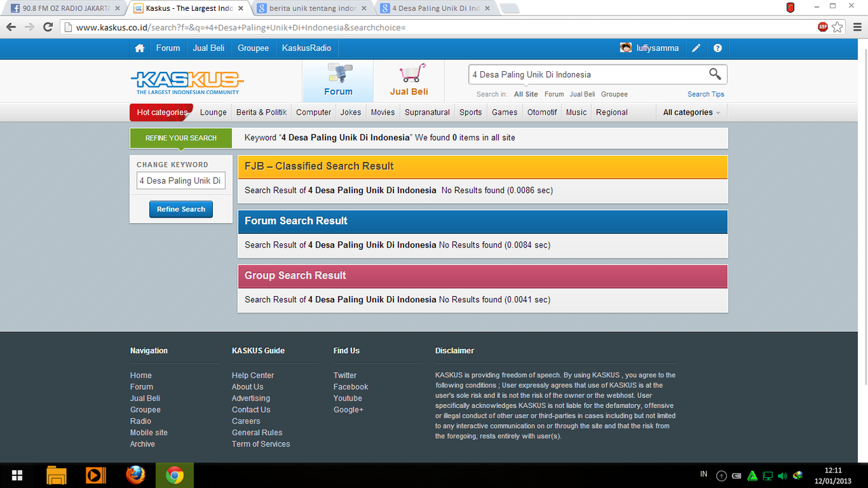Open the network tray icon
Viewport: 868px width, 488px height.
click(768, 476)
